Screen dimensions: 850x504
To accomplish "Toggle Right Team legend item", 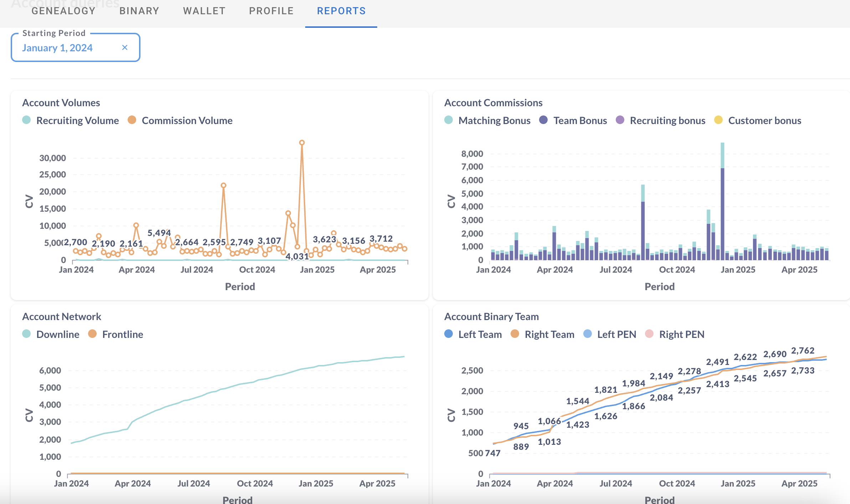I will pos(549,334).
